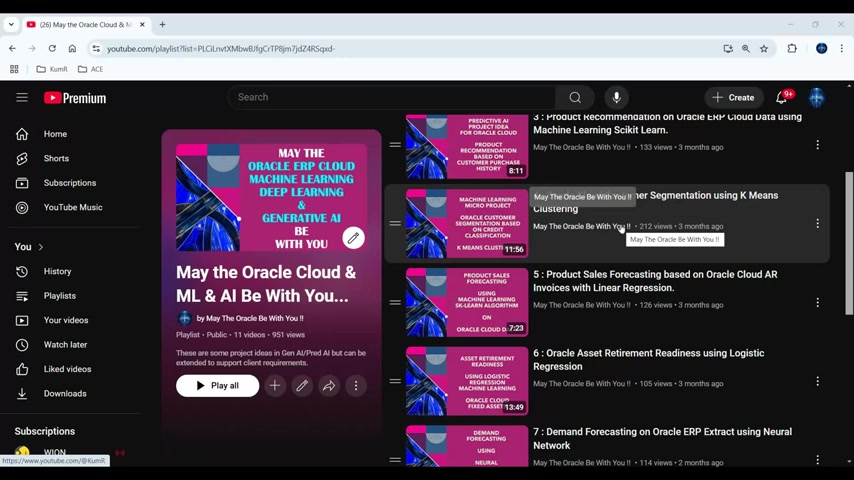Open the 7:23 Product Sales Forecasting thumbnail

[x=467, y=302]
